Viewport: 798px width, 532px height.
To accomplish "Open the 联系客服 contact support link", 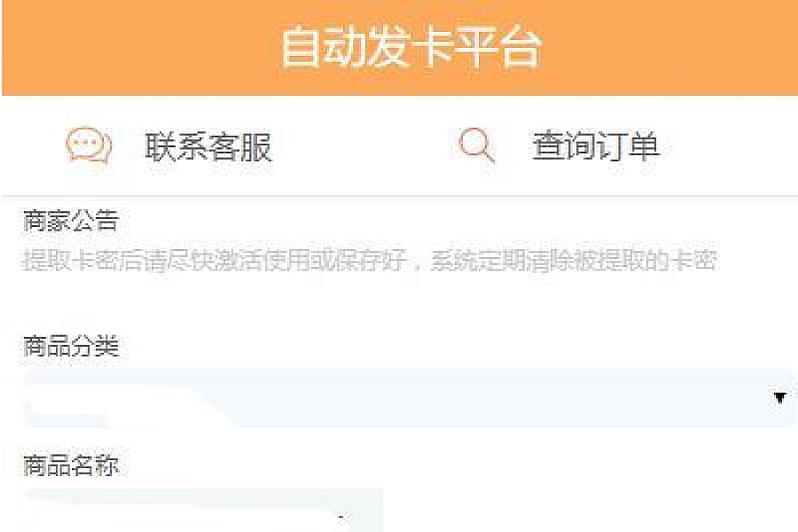I will click(208, 146).
